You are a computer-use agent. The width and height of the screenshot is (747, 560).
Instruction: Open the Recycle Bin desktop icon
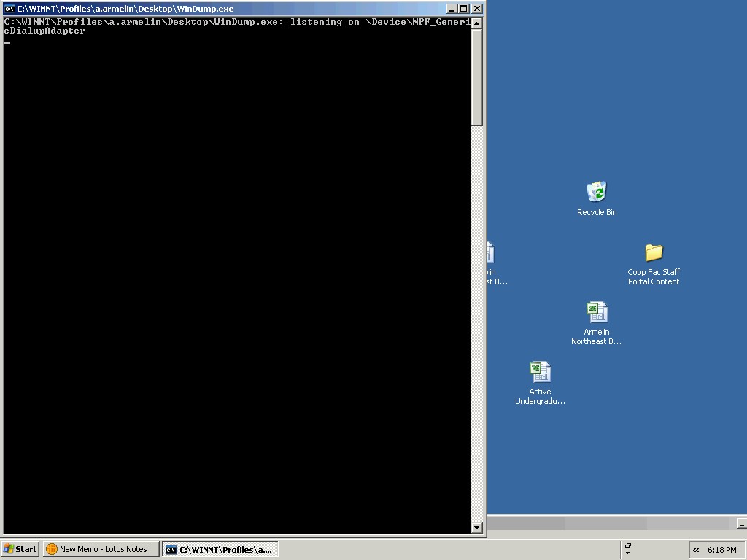coord(597,192)
